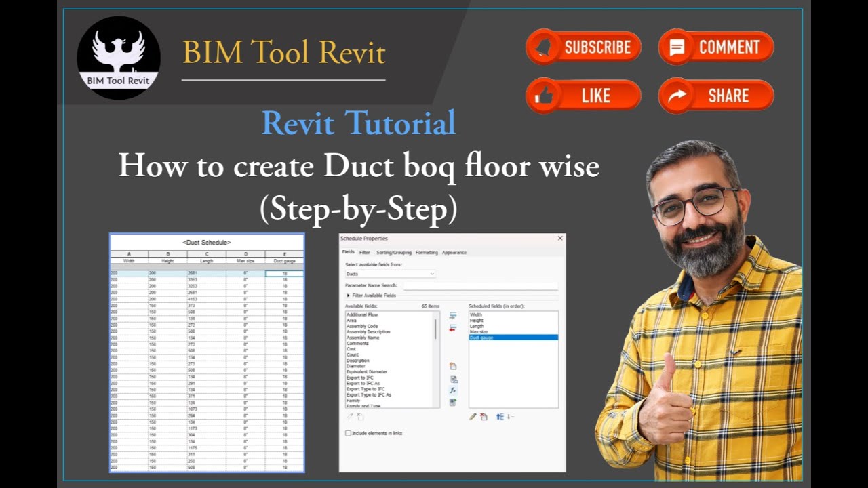Click the icon just below the fx icon

453,402
